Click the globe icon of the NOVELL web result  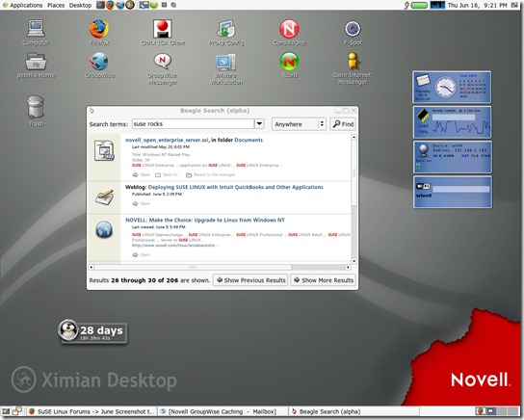104,229
